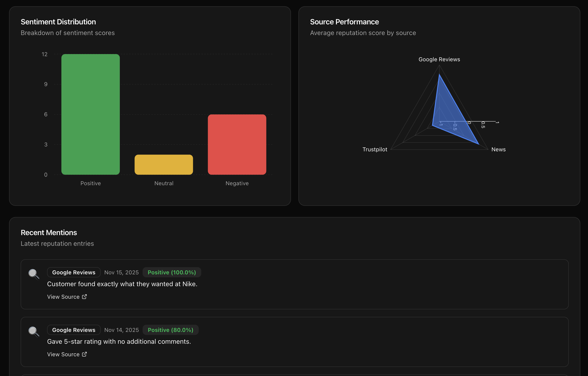Click the Recent Mentions heading
This screenshot has height=376, width=588.
[49, 233]
